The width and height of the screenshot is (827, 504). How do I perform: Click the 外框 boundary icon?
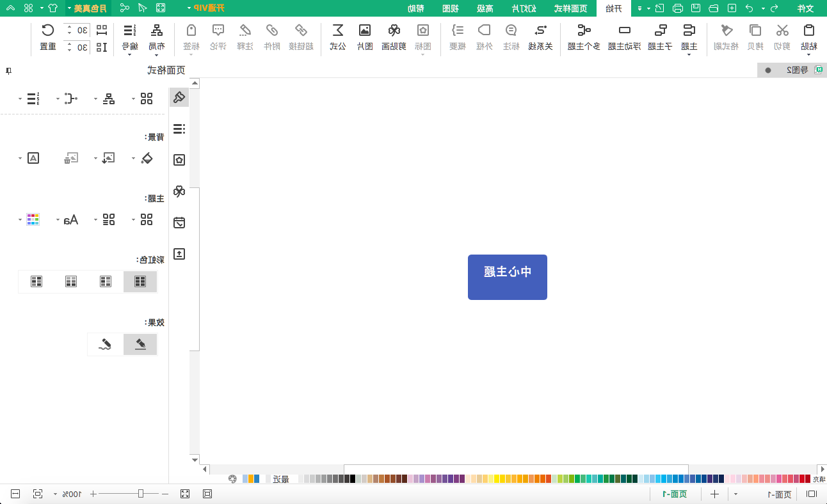[x=485, y=30]
